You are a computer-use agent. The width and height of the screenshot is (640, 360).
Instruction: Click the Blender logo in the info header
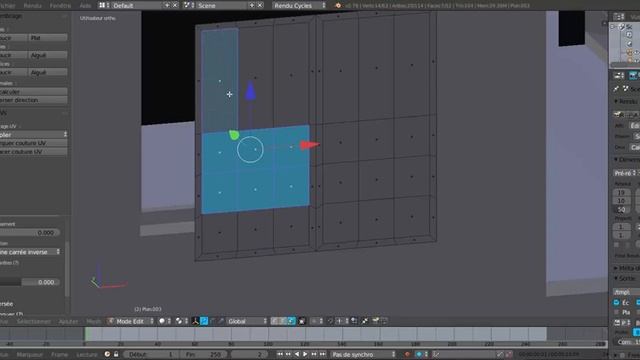coord(338,5)
